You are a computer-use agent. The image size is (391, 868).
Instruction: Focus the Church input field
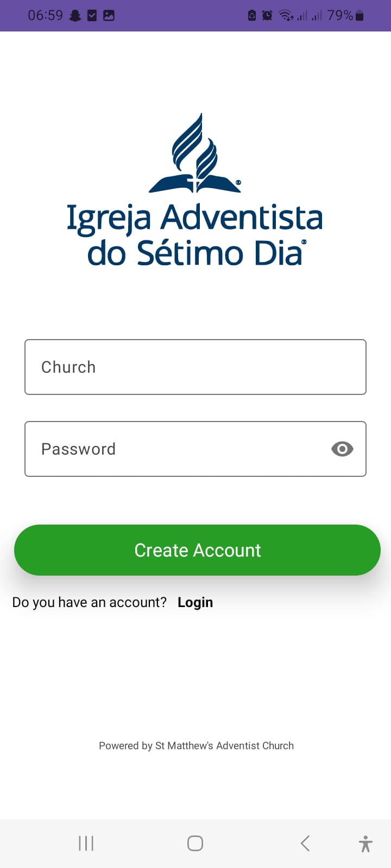pos(195,367)
